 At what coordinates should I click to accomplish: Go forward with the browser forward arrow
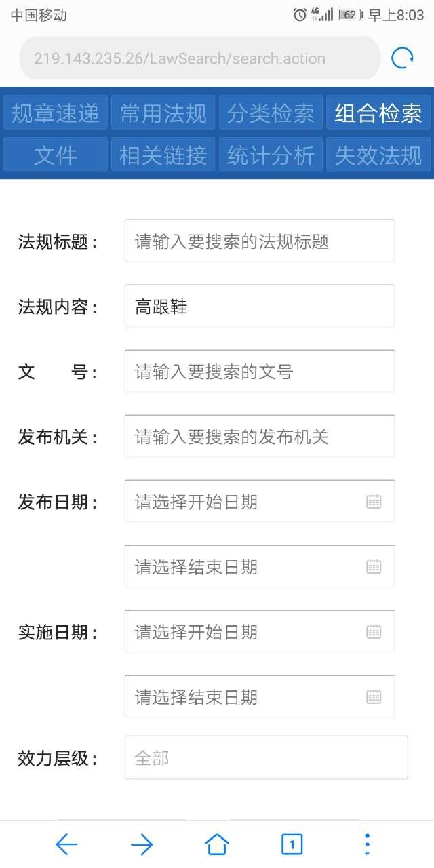(x=142, y=844)
